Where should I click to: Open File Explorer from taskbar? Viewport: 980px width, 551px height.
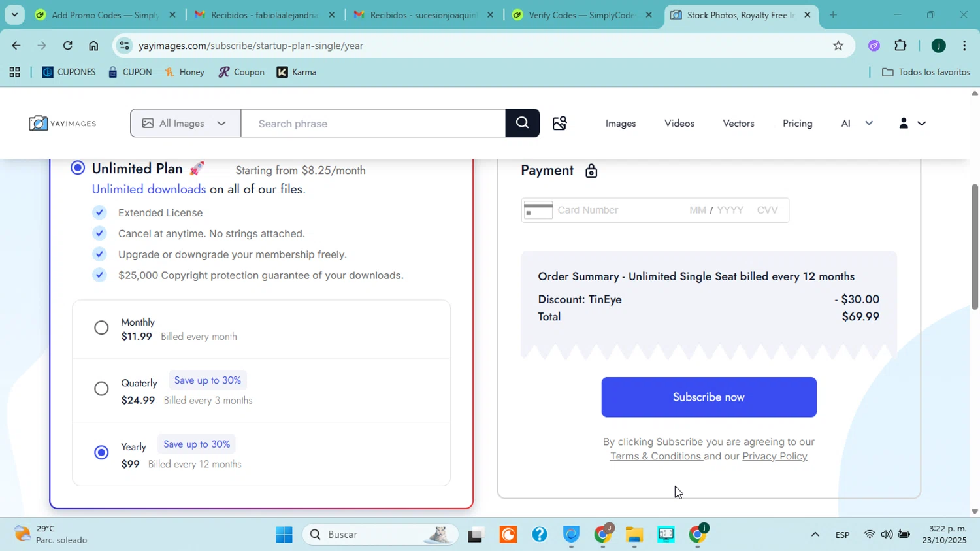pos(634,535)
